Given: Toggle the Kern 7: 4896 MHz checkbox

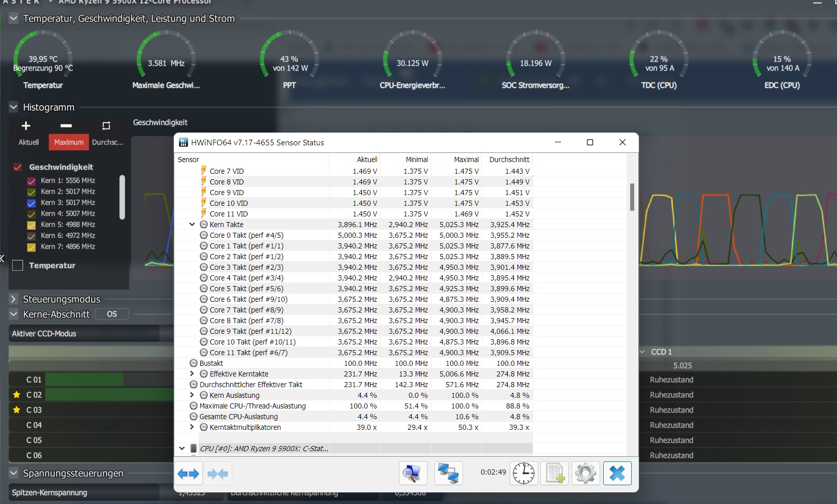Looking at the screenshot, I should pyautogui.click(x=31, y=247).
